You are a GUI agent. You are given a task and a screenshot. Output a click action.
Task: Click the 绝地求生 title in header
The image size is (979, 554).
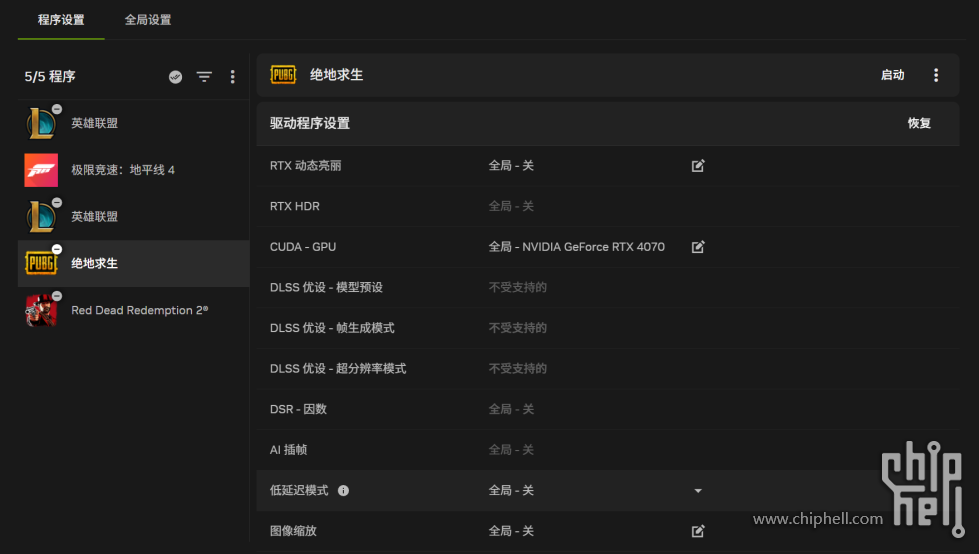(x=337, y=75)
